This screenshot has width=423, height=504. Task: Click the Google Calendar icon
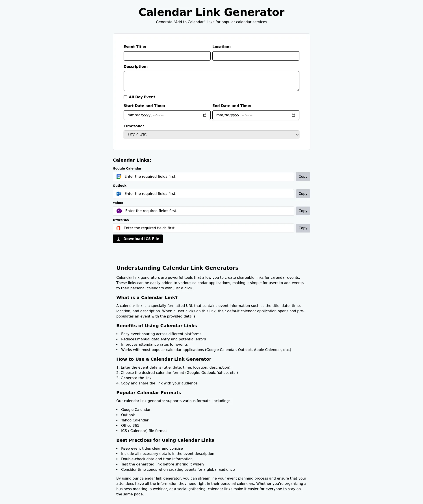pos(119,176)
